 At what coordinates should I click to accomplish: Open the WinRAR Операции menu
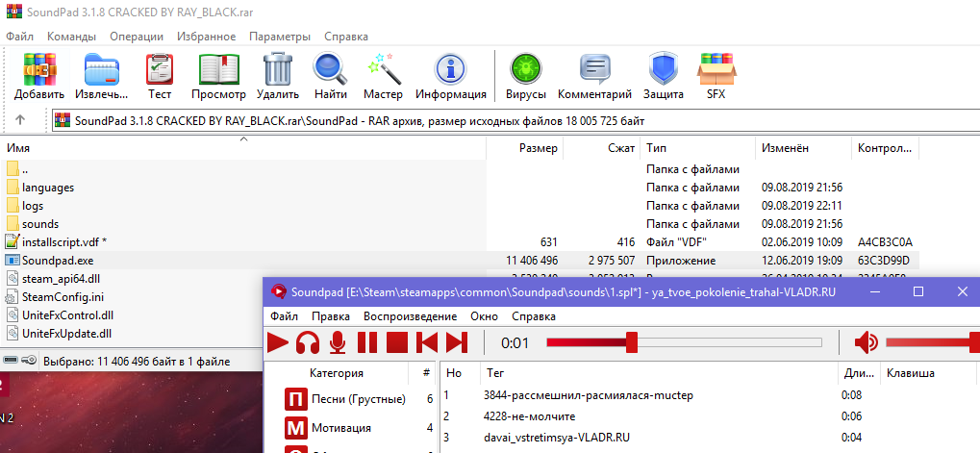tap(137, 37)
